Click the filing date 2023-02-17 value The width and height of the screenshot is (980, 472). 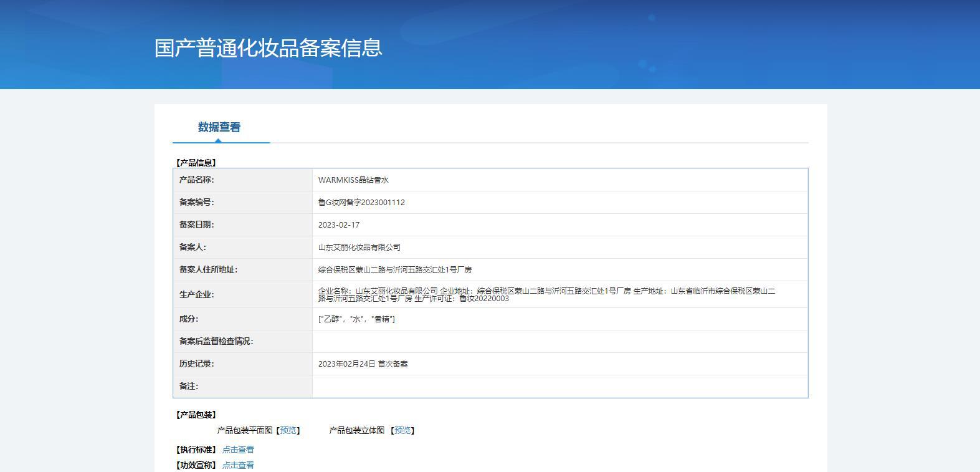(x=339, y=225)
